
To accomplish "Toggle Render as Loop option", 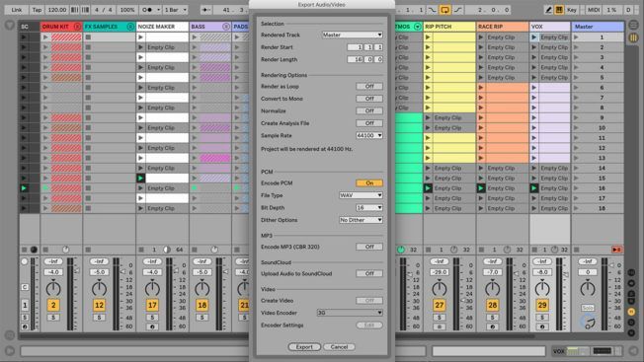I will tap(369, 87).
